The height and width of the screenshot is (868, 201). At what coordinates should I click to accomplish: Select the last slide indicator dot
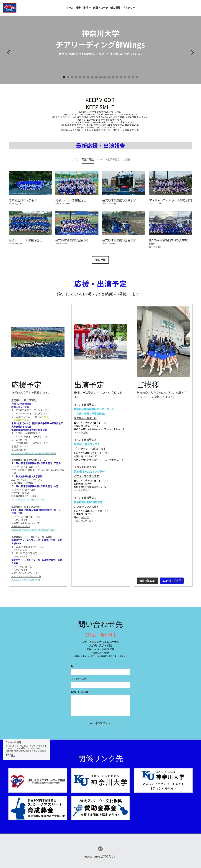pyautogui.click(x=137, y=77)
